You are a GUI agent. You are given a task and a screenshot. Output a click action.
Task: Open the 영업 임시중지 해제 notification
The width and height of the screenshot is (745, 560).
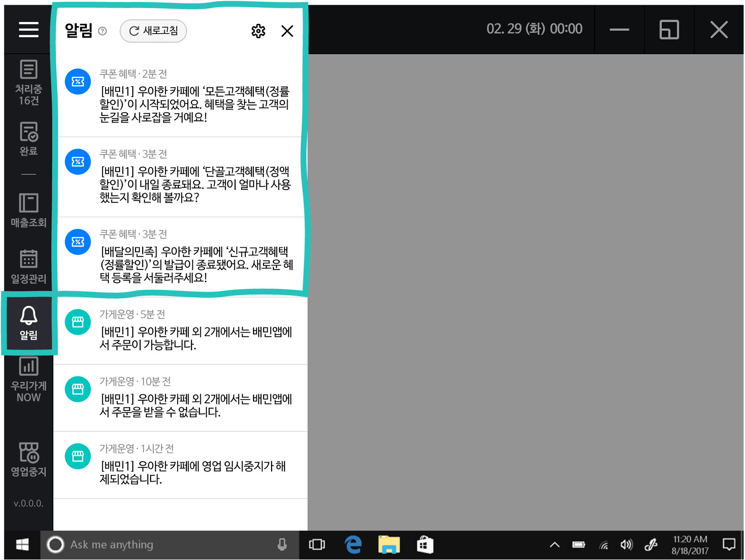tap(180, 465)
